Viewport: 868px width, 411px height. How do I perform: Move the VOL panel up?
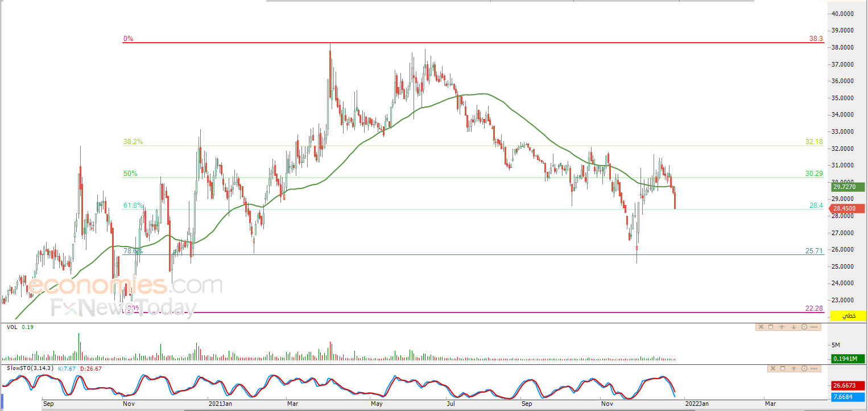pyautogui.click(x=782, y=327)
